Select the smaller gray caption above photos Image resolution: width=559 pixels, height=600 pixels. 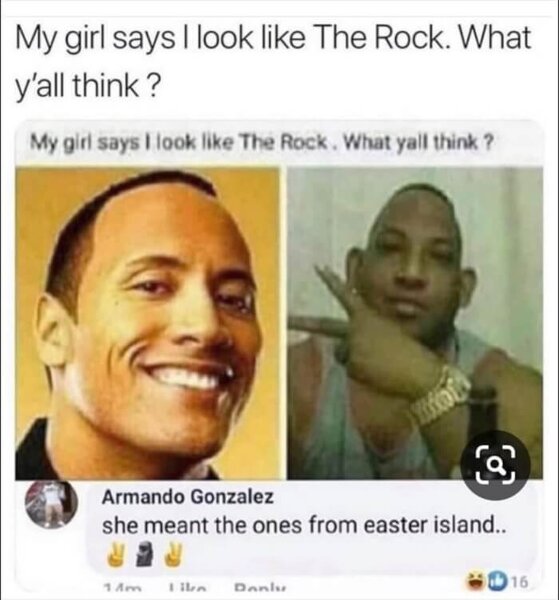pos(261,142)
